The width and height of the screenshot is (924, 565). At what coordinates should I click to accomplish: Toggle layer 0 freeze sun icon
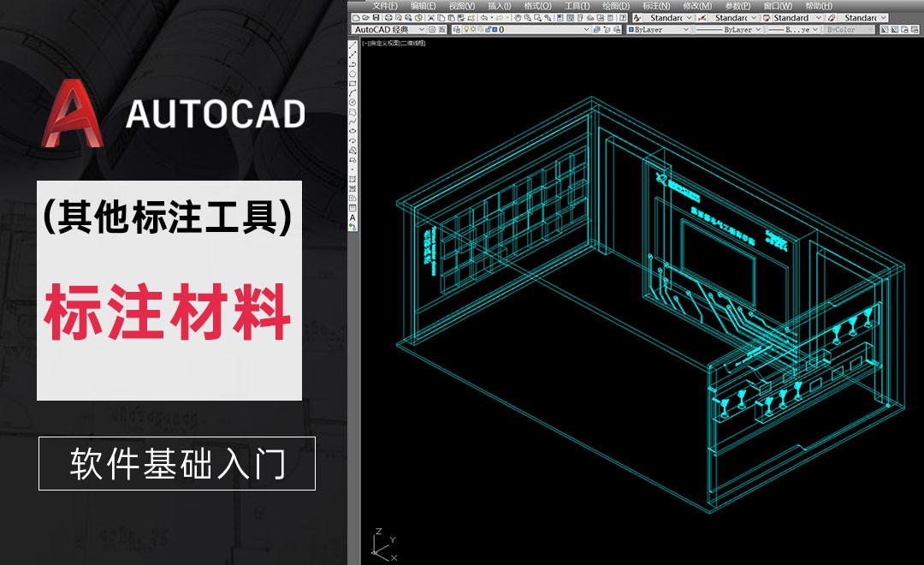[473, 29]
